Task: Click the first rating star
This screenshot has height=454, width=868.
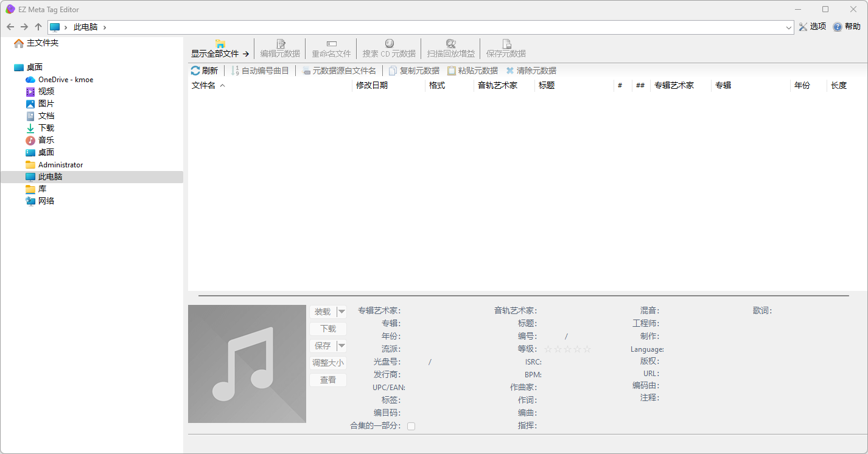Action: coord(548,349)
